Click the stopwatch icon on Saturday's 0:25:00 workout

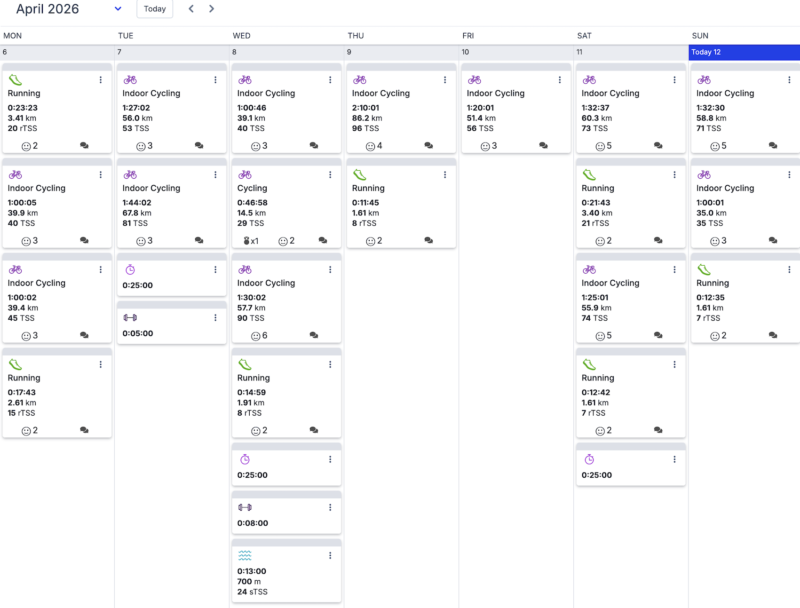click(590, 459)
